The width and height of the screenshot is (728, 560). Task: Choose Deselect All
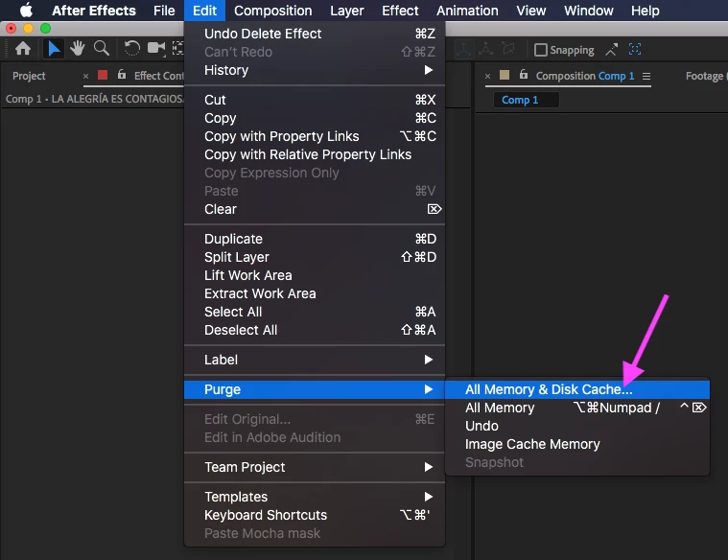click(x=315, y=330)
